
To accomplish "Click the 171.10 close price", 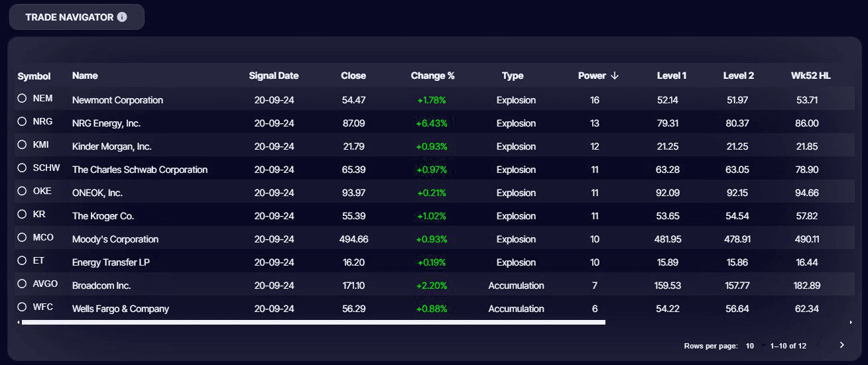I will click(x=353, y=286).
